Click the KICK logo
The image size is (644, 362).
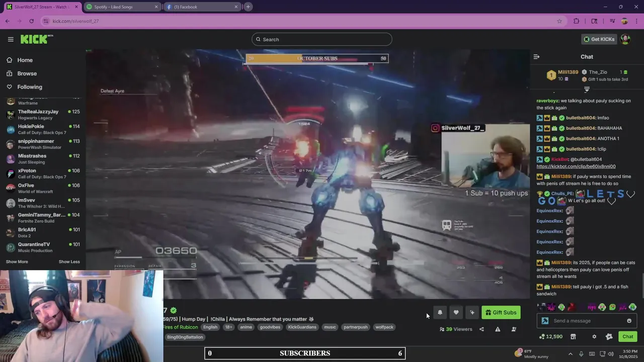point(37,39)
